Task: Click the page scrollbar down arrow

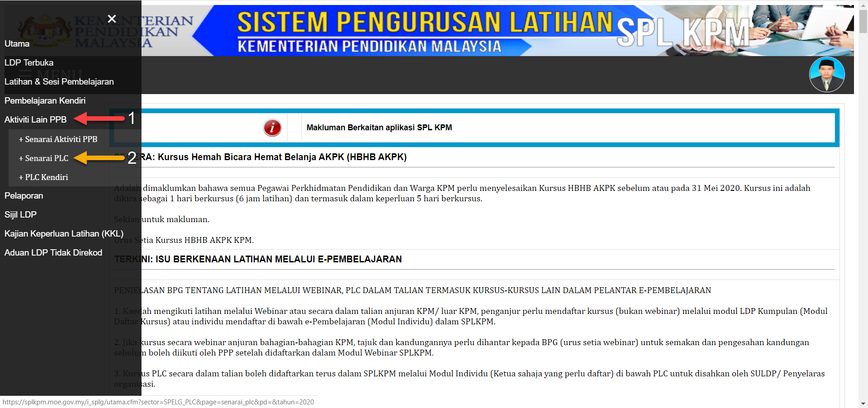Action: 863,403
